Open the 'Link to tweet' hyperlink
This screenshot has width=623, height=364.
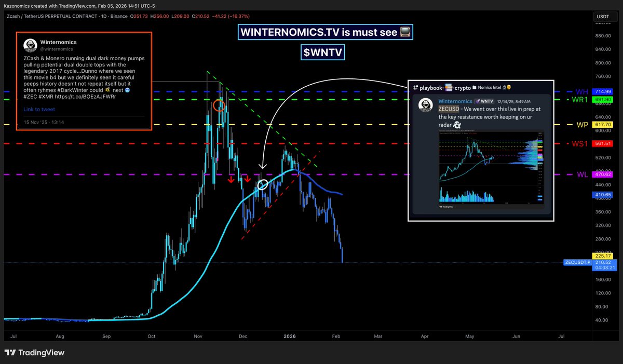(39, 110)
